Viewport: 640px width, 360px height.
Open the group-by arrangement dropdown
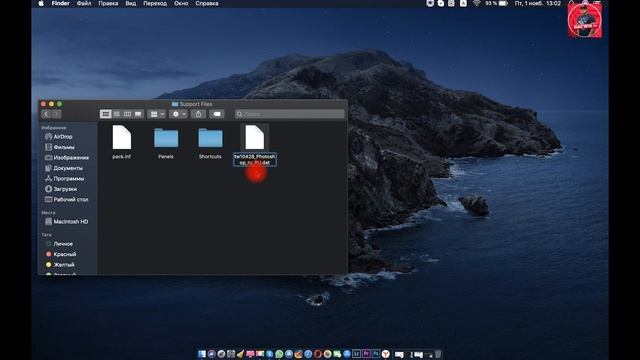(x=157, y=114)
